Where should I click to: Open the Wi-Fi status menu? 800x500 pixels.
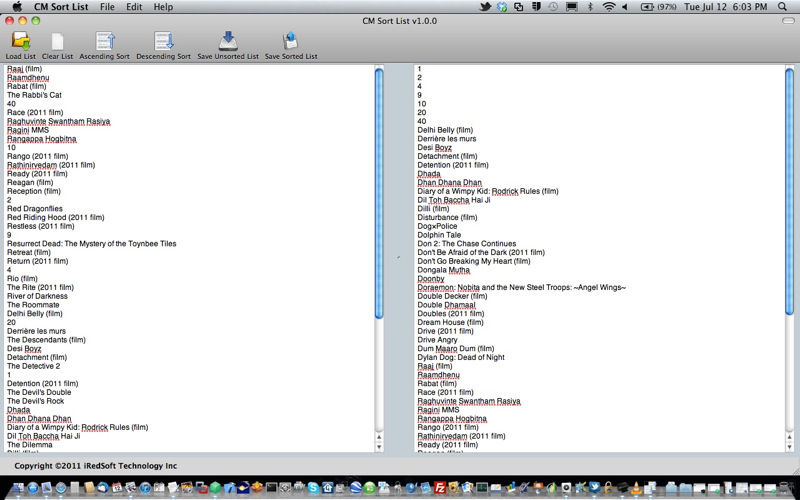[608, 7]
